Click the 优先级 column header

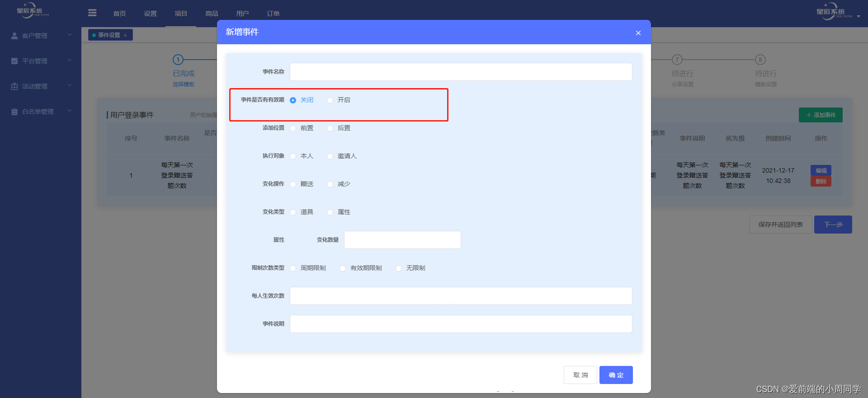735,138
